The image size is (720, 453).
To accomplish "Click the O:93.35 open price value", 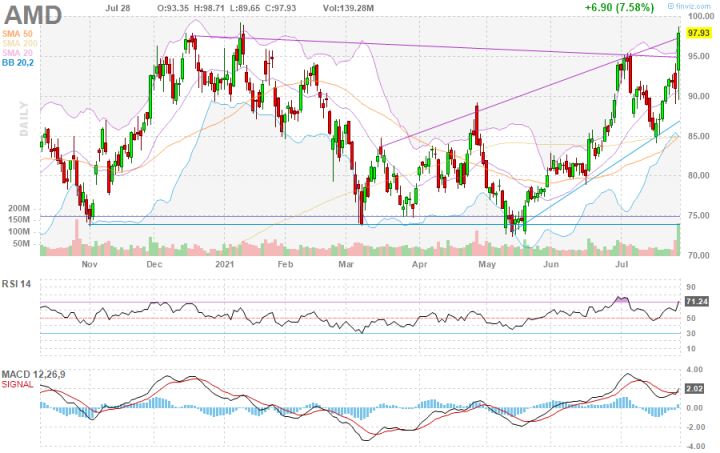I will 173,8.
